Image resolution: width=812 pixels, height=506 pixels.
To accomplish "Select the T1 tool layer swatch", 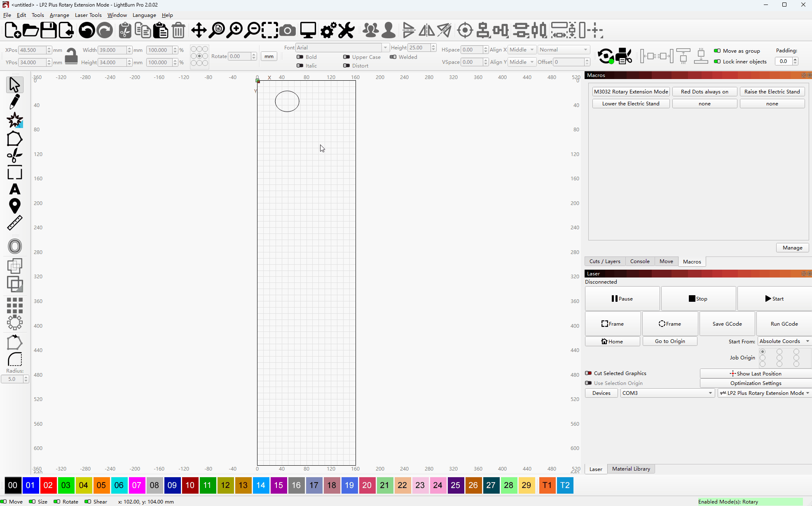I will coord(547,485).
